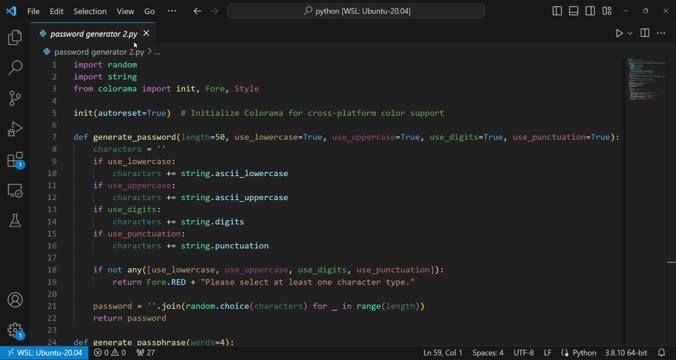Go back in navigation history
This screenshot has height=360, width=676.
click(x=197, y=11)
